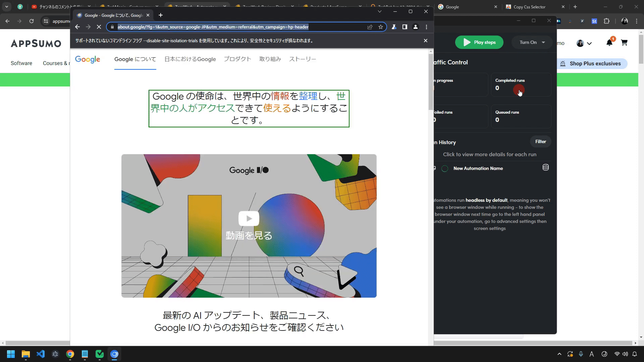Dismiss the command-line flag warning bar
This screenshot has height=362, width=644.
[425, 41]
